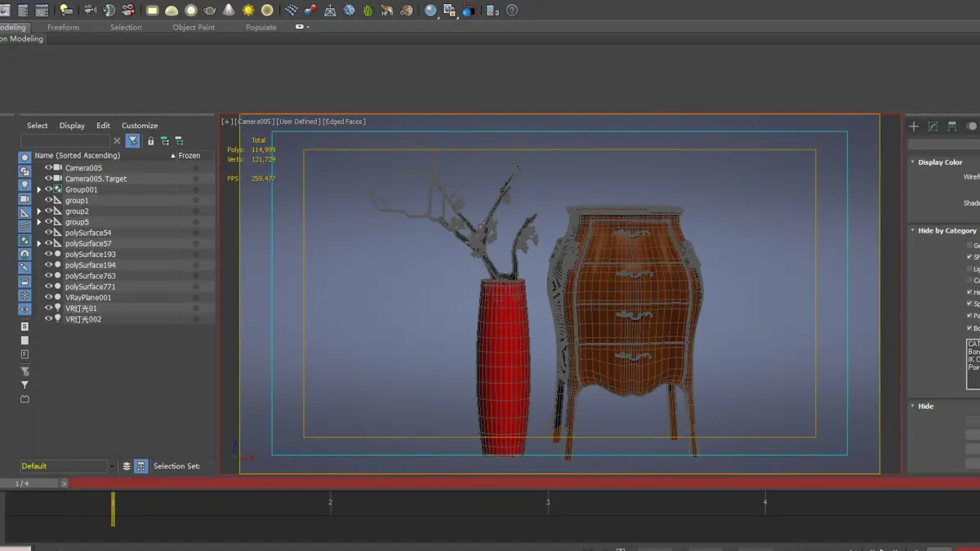
Task: Open the Display menu in Scene Explorer
Action: 72,126
